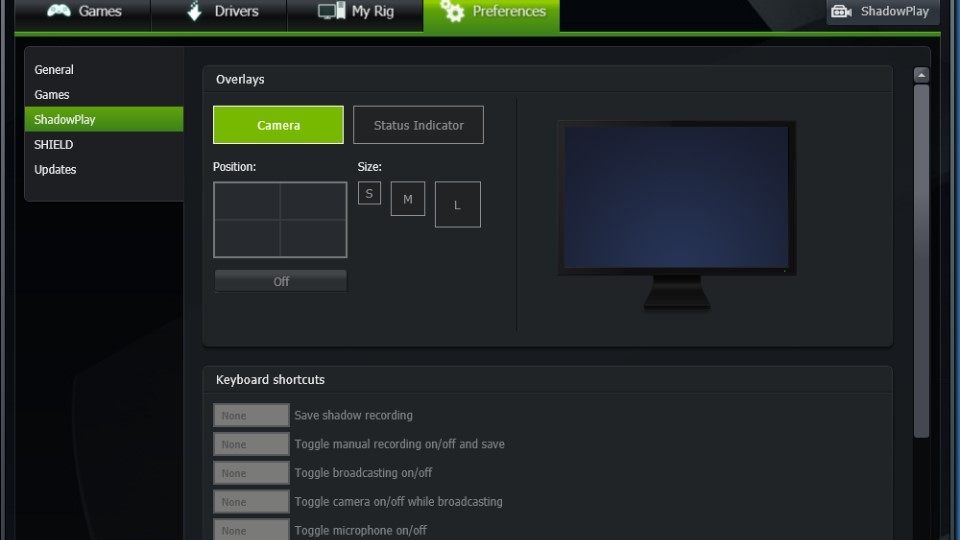Click the download arrow icon on the Drivers tab
The height and width of the screenshot is (540, 960).
194,11
